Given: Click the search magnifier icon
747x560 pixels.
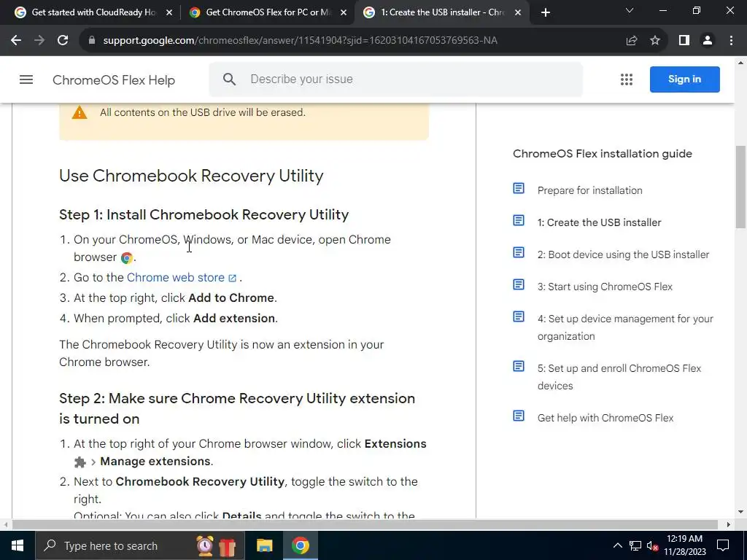Looking at the screenshot, I should coord(229,79).
